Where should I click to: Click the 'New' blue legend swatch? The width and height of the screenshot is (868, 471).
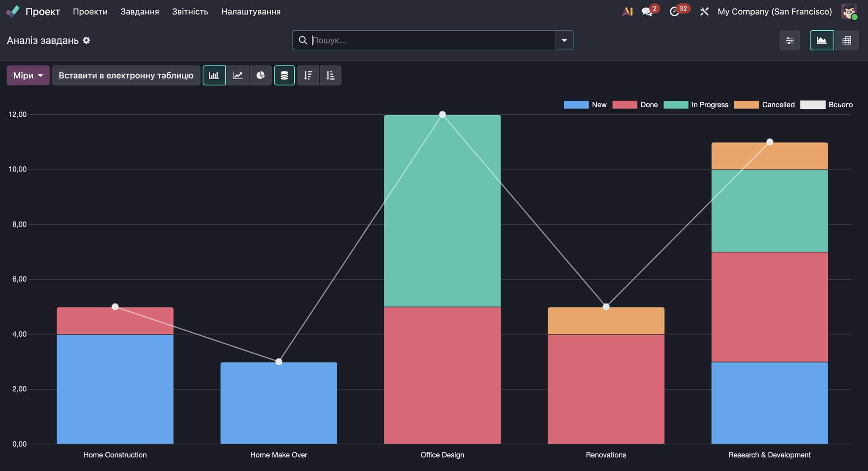[576, 105]
